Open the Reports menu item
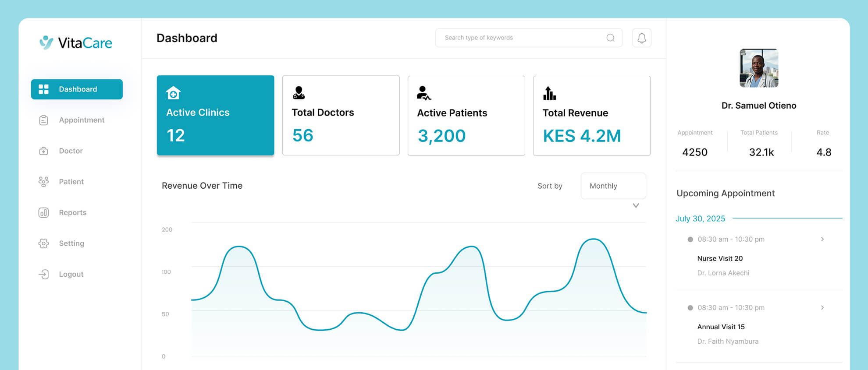Image resolution: width=868 pixels, height=370 pixels. pyautogui.click(x=72, y=213)
